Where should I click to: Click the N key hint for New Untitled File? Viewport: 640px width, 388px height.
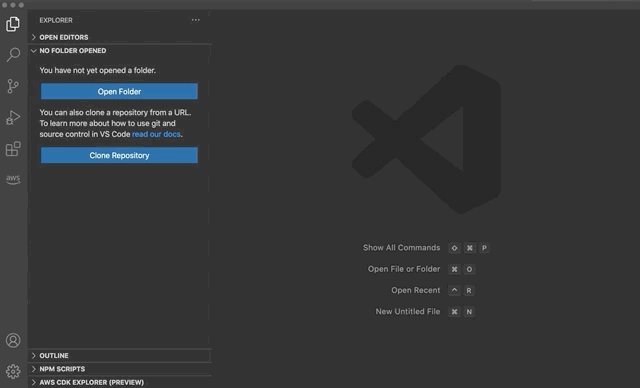469,312
